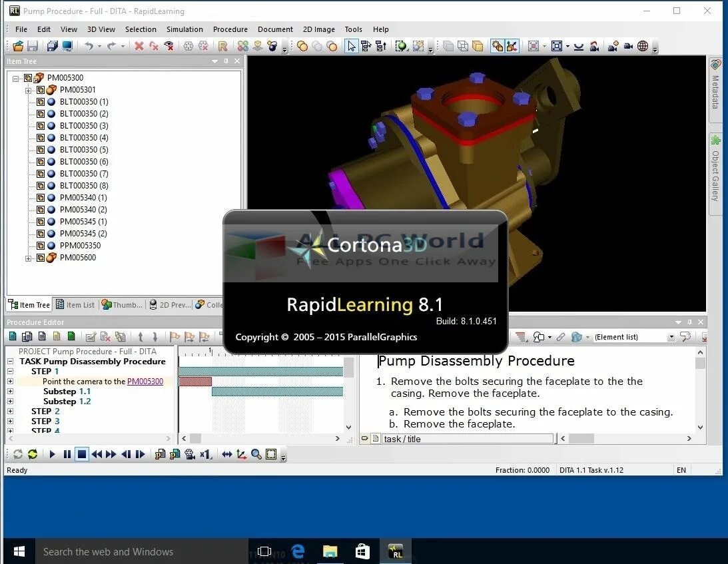This screenshot has height=564, width=728.
Task: Open the Item Tree panel menu arrow
Action: (214, 61)
